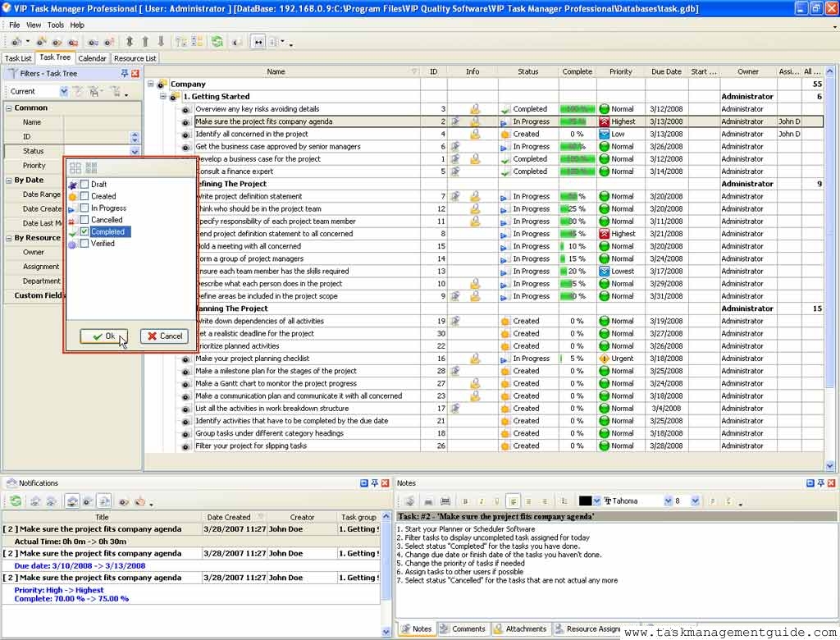Click the down arrow icon in main toolbar
The image size is (840, 640).
point(161,42)
